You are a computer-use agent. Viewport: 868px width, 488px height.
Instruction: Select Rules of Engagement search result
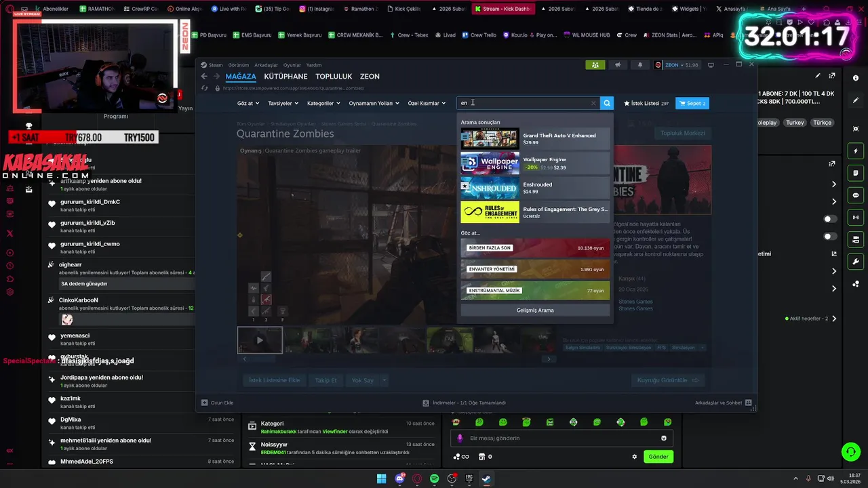(535, 212)
